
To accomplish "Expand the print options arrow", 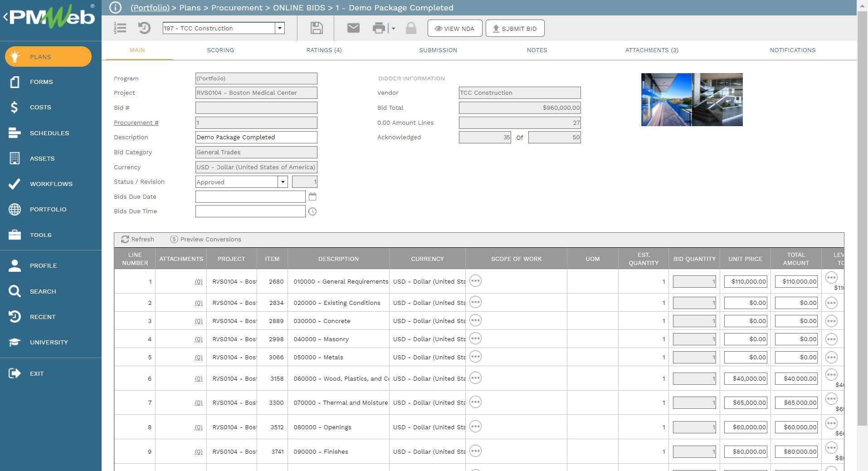I will [x=393, y=29].
